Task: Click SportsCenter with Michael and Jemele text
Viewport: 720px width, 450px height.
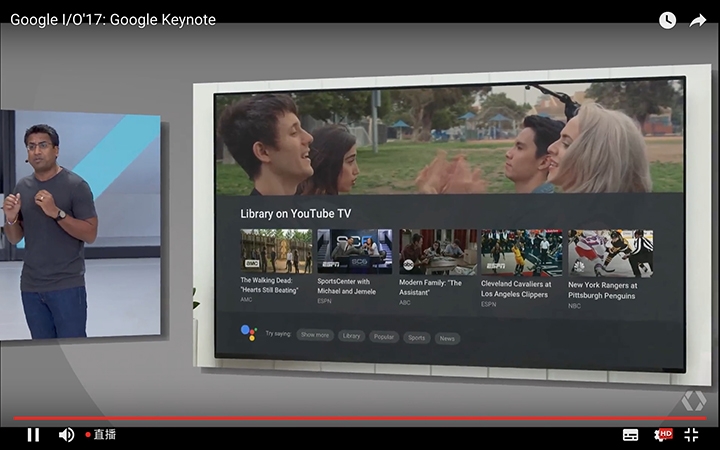Action: 347,287
